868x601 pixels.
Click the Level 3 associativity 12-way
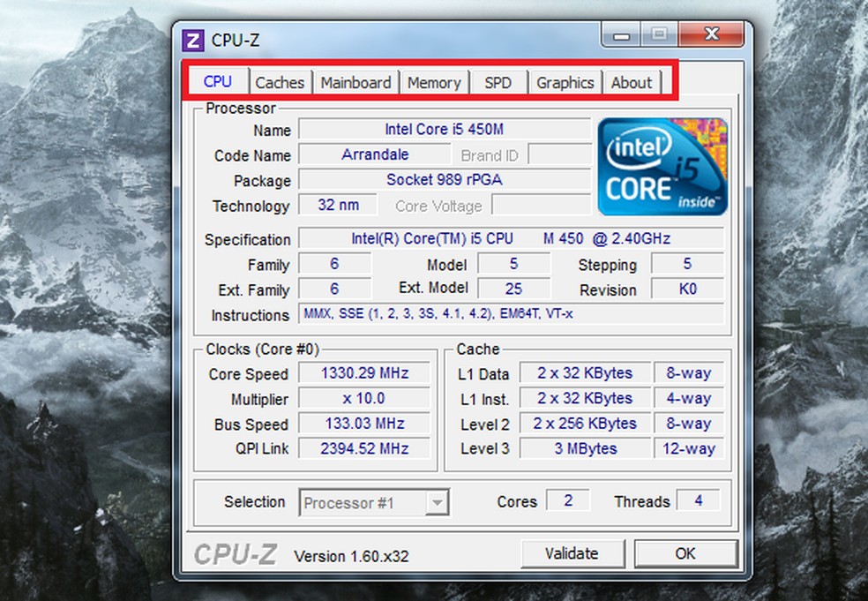[689, 448]
